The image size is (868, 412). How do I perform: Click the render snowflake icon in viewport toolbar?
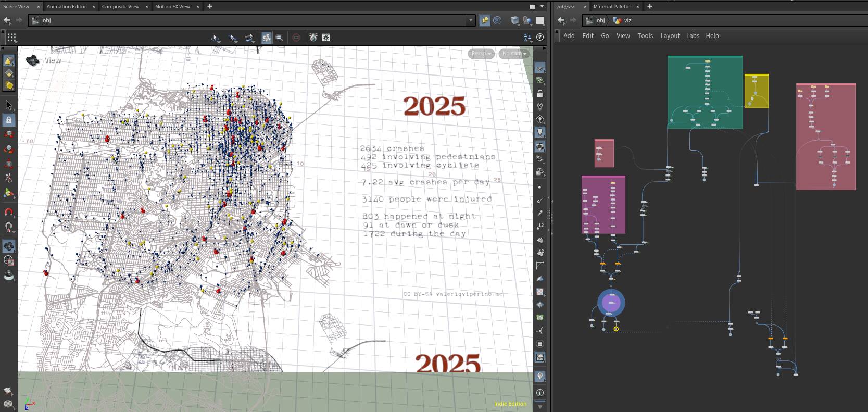pyautogui.click(x=326, y=38)
